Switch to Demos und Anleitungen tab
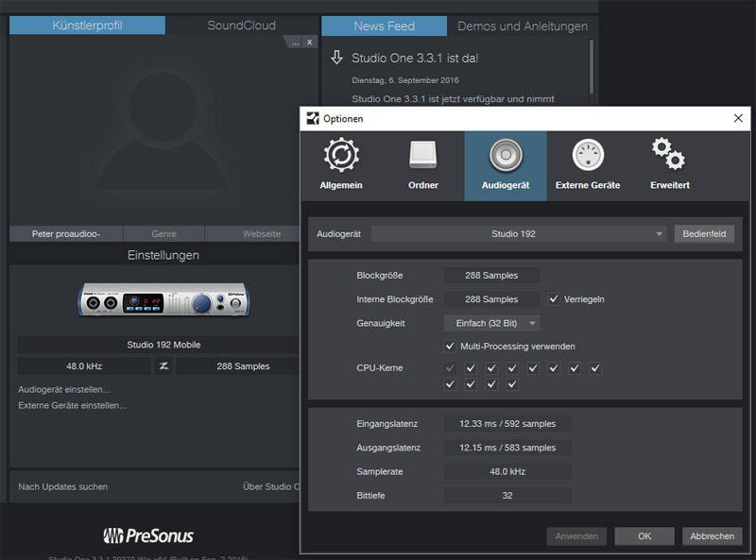 coord(523,25)
